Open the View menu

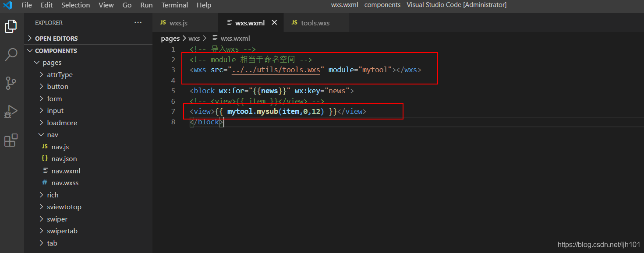pos(106,5)
